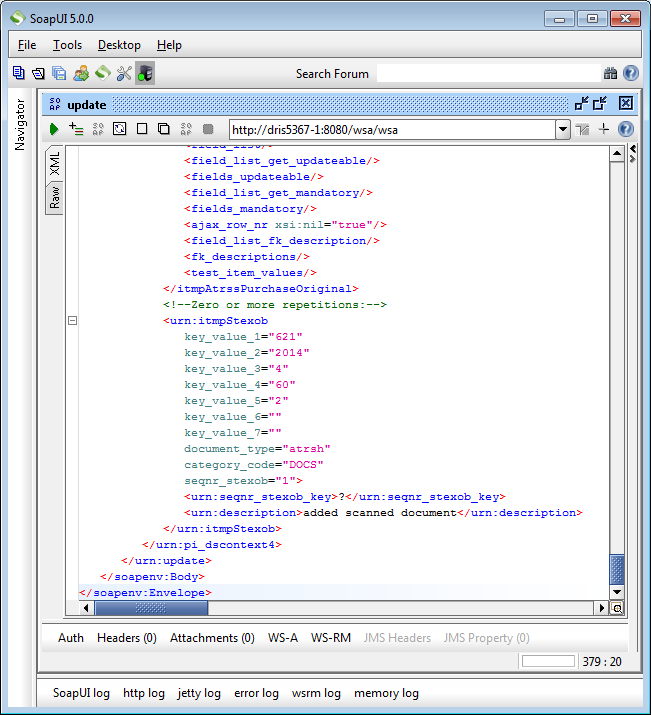Open the Help menu
The image size is (651, 715).
coord(169,45)
